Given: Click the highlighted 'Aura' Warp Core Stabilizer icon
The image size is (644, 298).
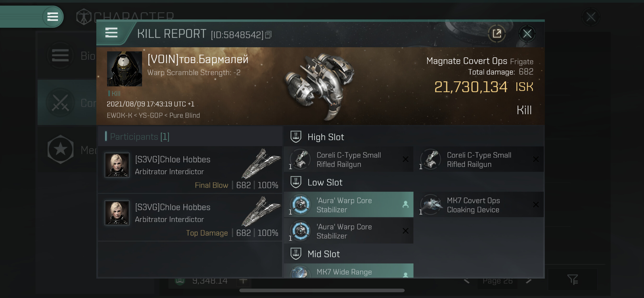Looking at the screenshot, I should 301,205.
